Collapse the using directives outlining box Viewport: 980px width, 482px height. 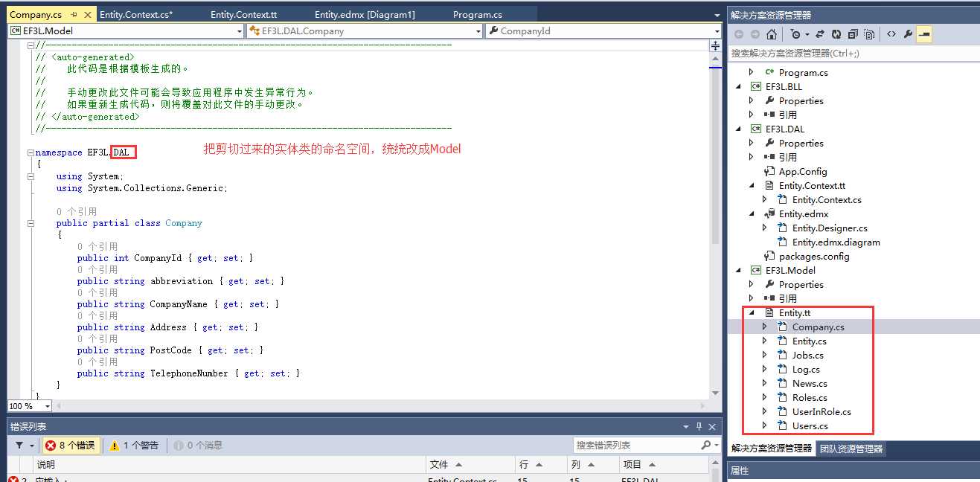[x=31, y=176]
